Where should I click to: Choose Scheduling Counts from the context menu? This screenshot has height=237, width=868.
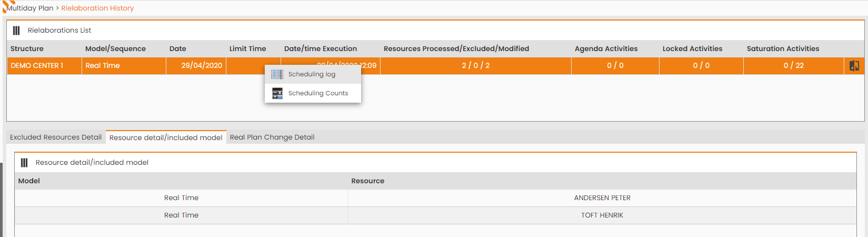click(313, 93)
